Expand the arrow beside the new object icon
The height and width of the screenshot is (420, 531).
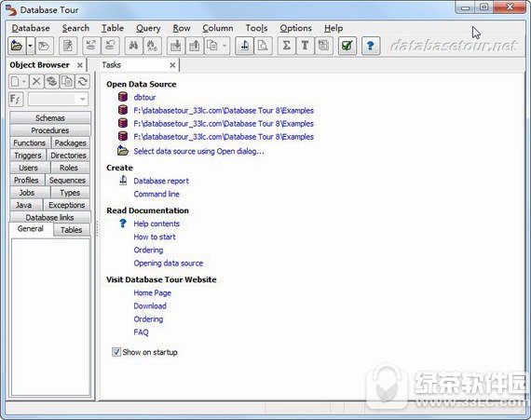point(23,82)
